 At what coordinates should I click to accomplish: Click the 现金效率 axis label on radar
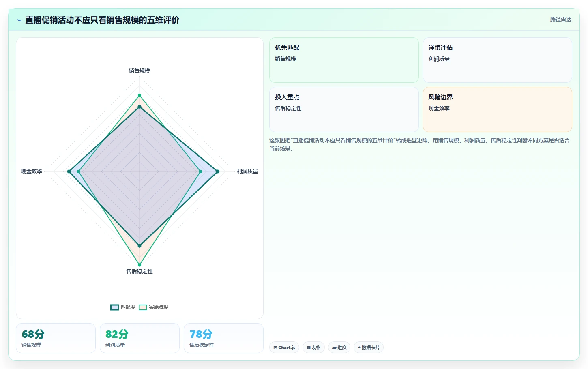click(x=32, y=172)
